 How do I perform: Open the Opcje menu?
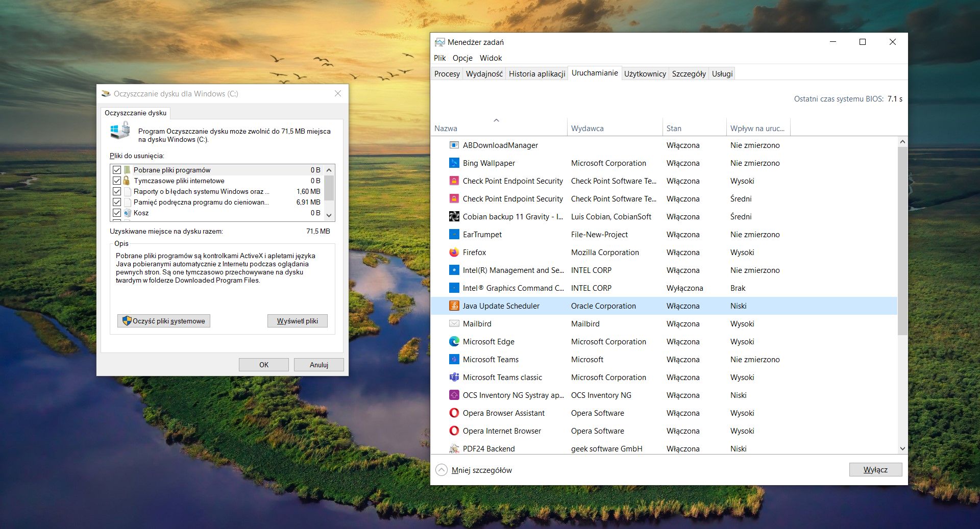pyautogui.click(x=462, y=58)
